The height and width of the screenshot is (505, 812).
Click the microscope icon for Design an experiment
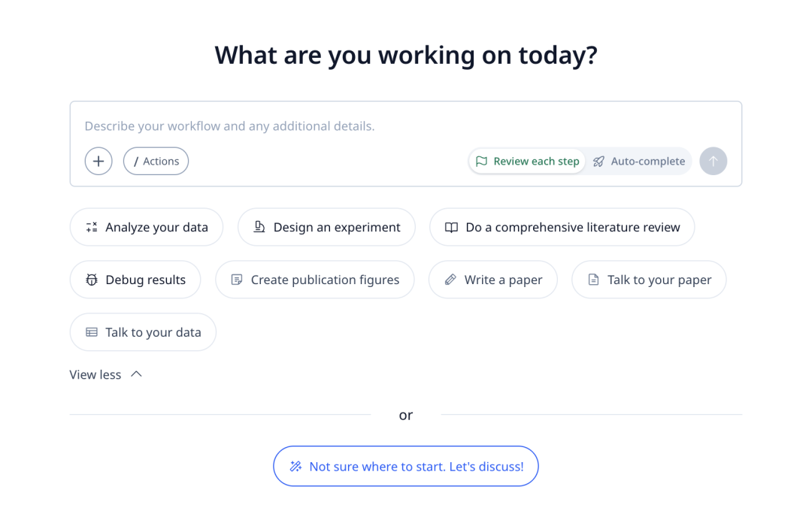(259, 227)
